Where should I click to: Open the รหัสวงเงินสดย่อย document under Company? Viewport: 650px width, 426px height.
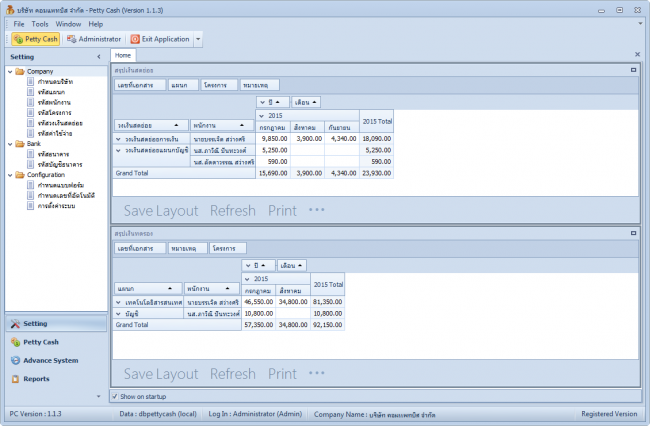(60, 123)
